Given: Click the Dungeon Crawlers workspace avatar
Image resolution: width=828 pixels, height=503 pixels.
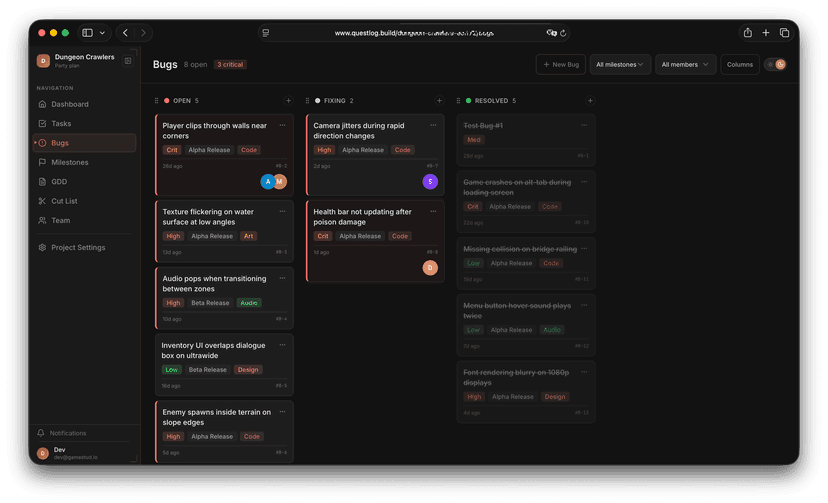Looking at the screenshot, I should point(43,61).
